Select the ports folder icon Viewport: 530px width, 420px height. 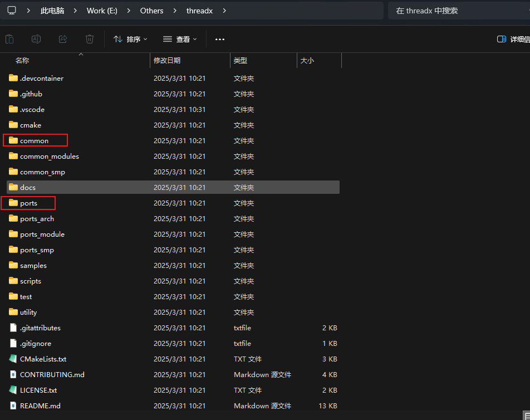pos(13,203)
